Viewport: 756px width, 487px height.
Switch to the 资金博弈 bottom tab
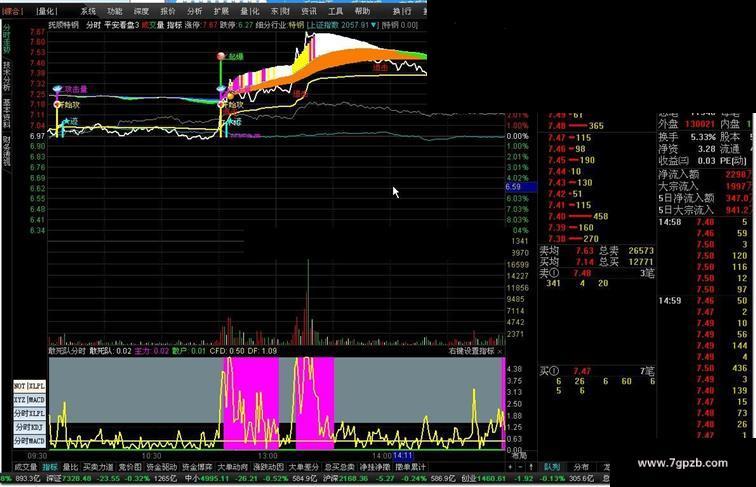click(197, 467)
